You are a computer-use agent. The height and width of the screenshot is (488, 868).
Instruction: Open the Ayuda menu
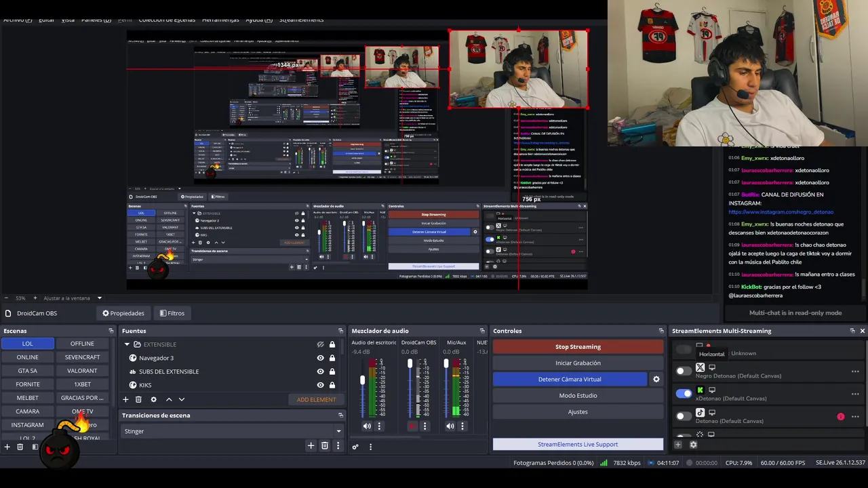click(x=259, y=20)
